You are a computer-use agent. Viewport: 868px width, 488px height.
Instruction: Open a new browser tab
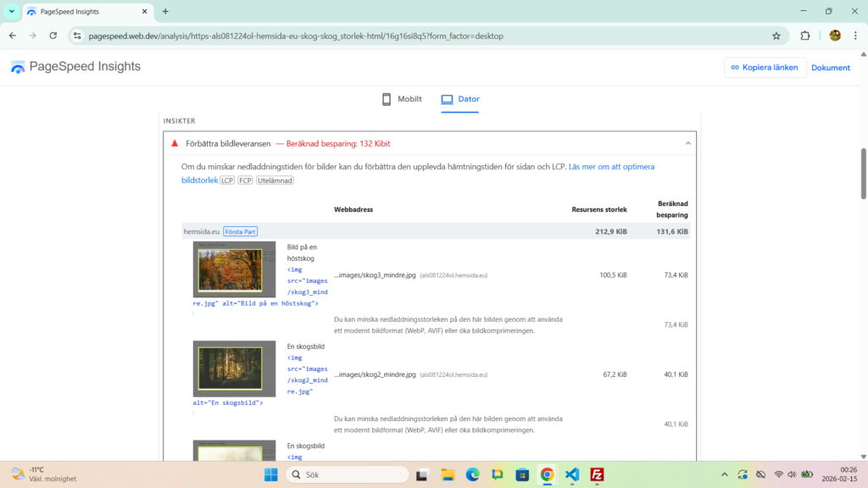pos(165,12)
